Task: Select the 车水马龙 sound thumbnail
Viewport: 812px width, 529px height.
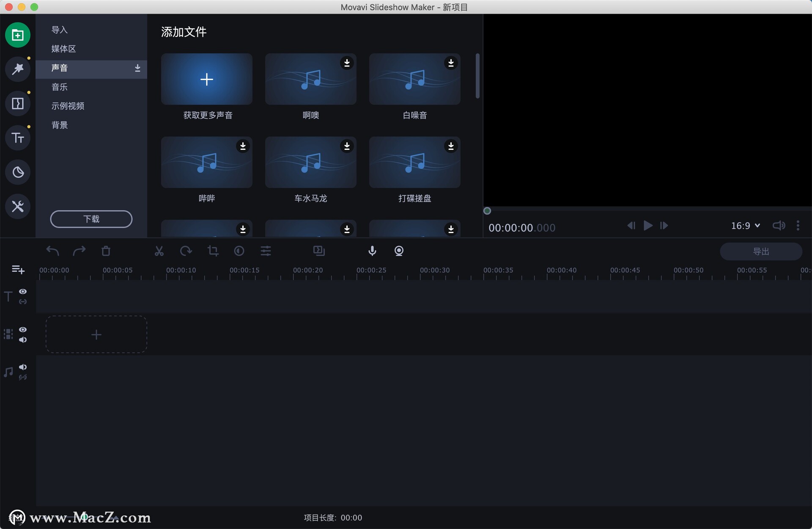Action: tap(311, 162)
